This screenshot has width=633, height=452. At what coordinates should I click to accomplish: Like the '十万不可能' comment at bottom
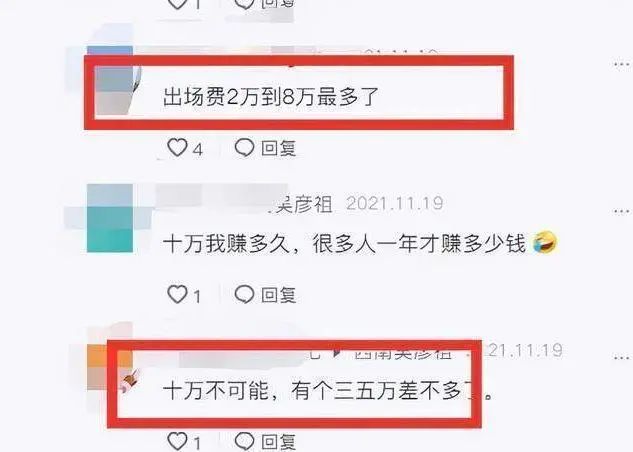(177, 441)
